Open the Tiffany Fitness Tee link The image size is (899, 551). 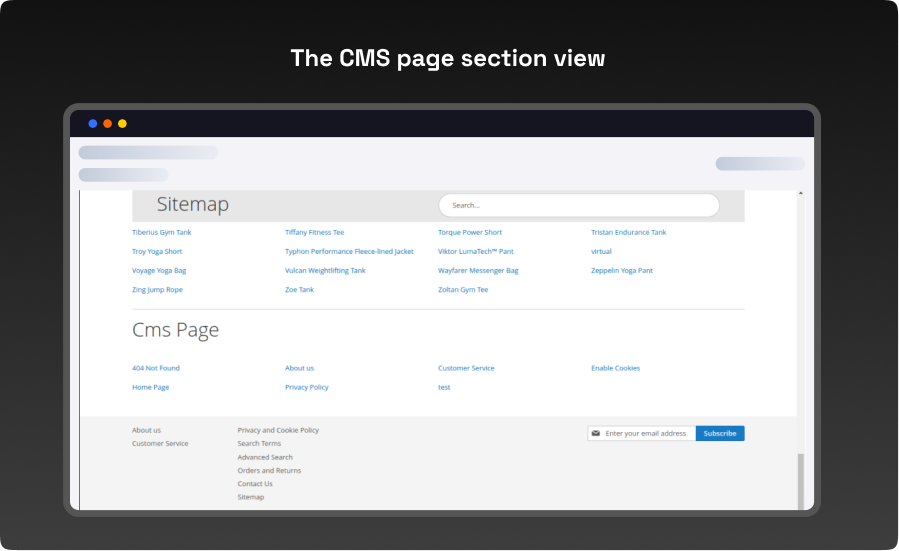pyautogui.click(x=314, y=232)
